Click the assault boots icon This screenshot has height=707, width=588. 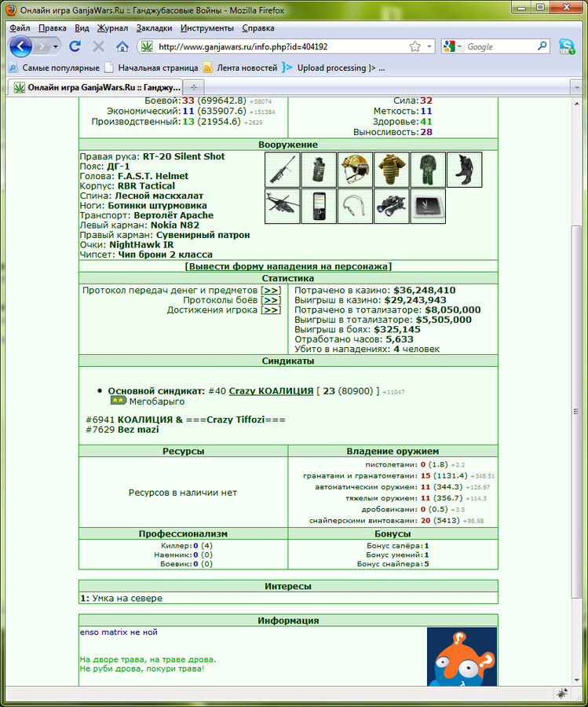pyautogui.click(x=465, y=170)
